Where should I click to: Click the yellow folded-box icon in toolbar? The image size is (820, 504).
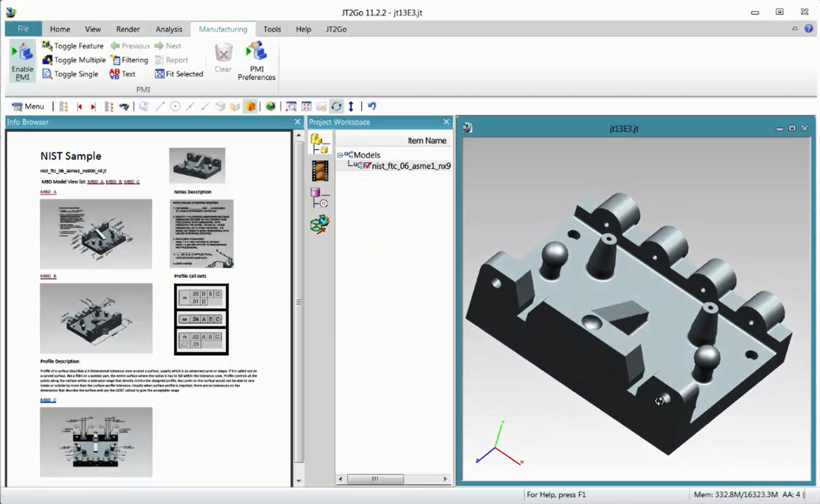point(235,106)
